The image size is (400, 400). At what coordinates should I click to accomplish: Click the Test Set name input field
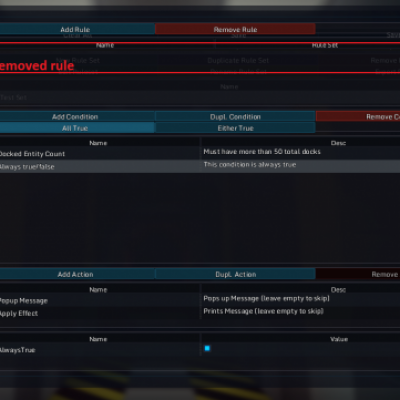tap(200, 98)
